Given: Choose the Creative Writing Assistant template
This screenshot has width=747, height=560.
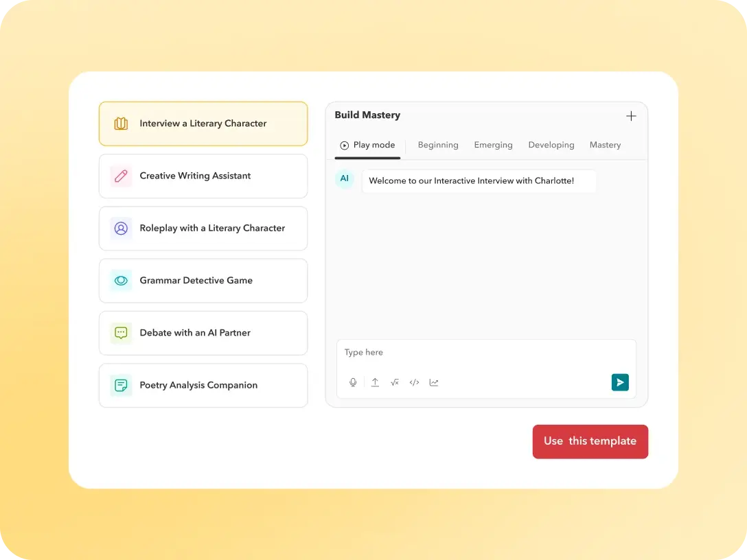Looking at the screenshot, I should (x=203, y=176).
